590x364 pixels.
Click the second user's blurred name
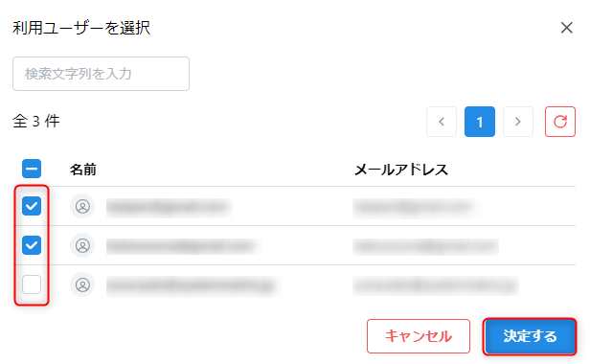(182, 246)
